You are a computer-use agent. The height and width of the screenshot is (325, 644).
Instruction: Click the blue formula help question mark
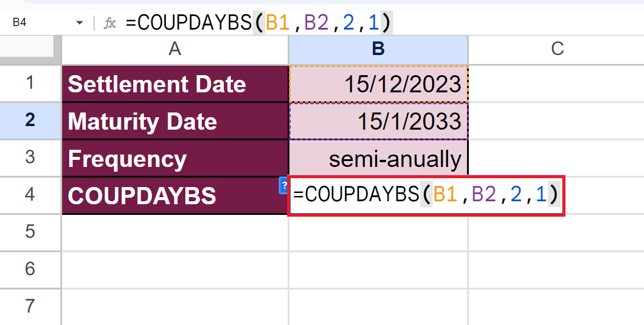[283, 185]
